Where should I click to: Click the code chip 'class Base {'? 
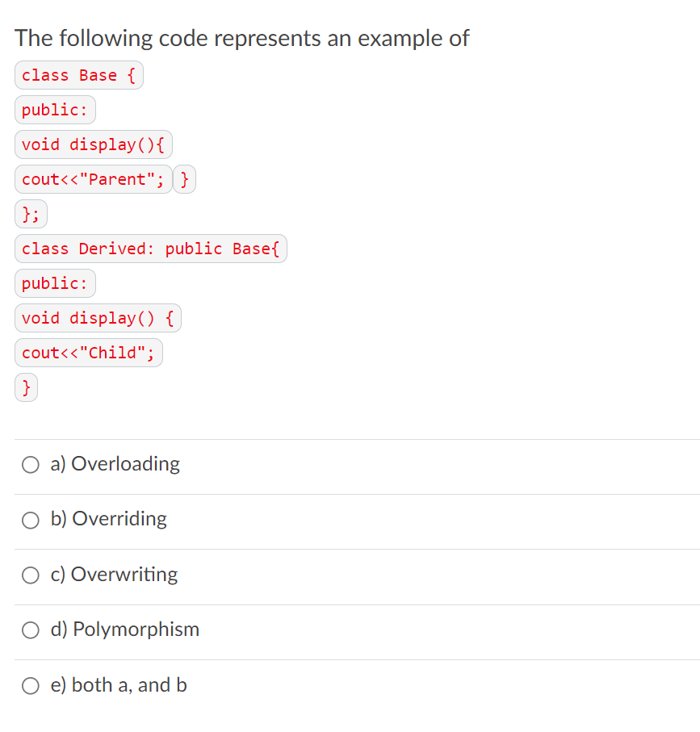point(78,75)
